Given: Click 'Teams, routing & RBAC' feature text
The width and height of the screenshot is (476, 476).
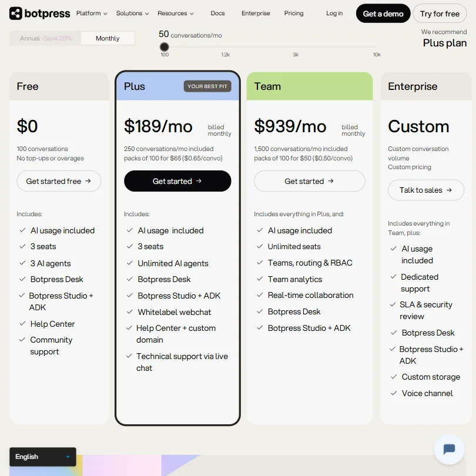Looking at the screenshot, I should click(x=310, y=263).
